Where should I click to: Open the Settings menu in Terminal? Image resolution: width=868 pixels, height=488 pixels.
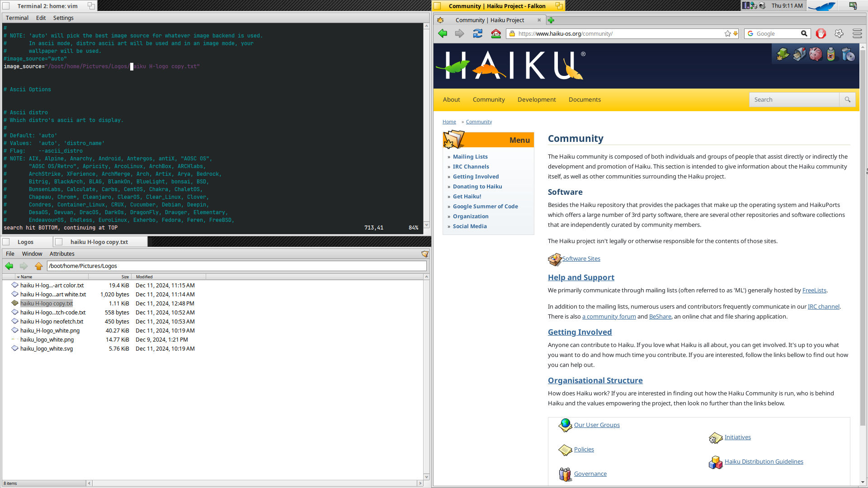click(63, 18)
